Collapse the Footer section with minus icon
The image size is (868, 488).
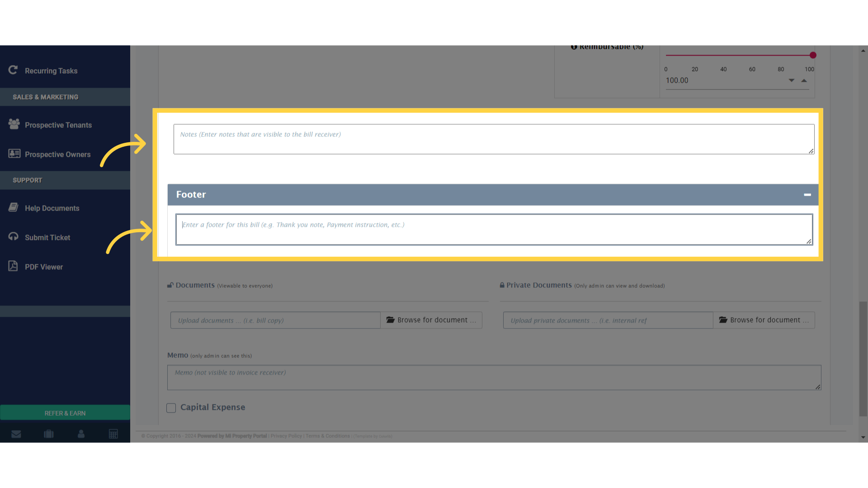click(x=807, y=195)
